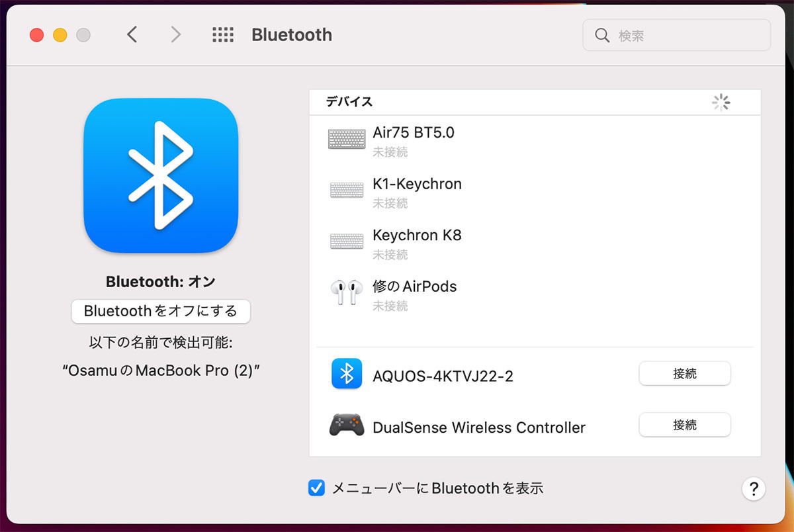Connect DualSense Wireless Controller via 接続 button
The width and height of the screenshot is (794, 532).
tap(685, 425)
